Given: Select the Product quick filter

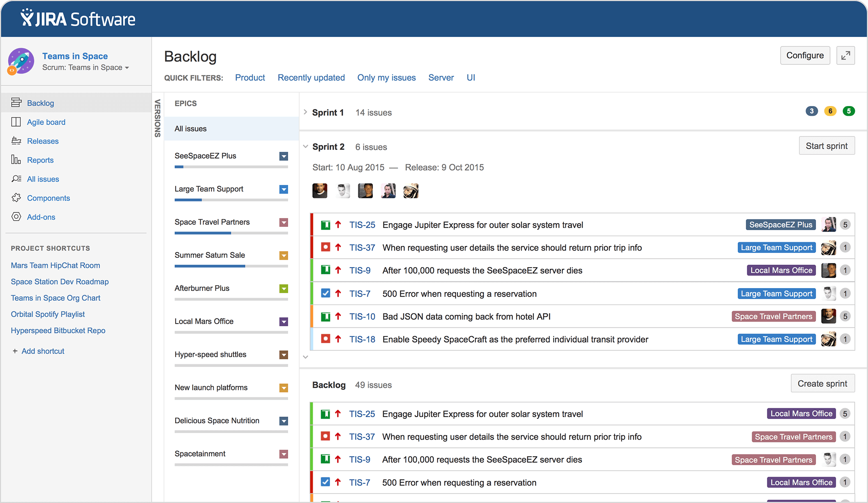Looking at the screenshot, I should pos(250,78).
